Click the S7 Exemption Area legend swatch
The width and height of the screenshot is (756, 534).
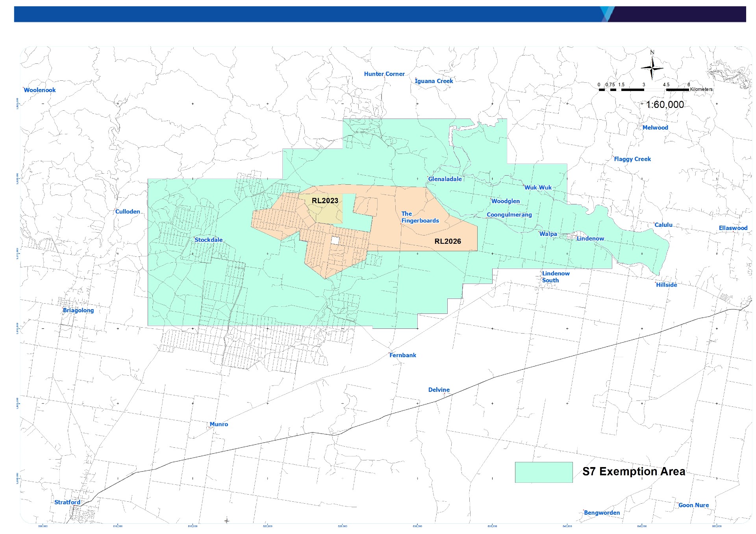[x=543, y=472]
